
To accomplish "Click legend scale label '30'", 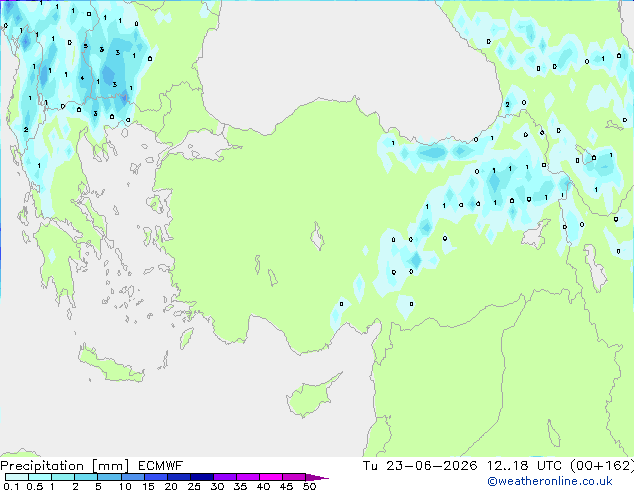I will coord(217,486).
